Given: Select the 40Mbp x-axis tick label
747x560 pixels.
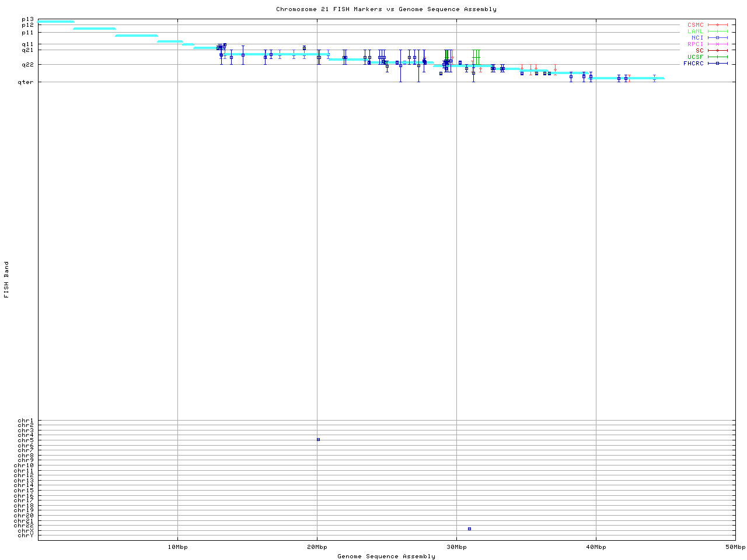Looking at the screenshot, I should pyautogui.click(x=596, y=547).
